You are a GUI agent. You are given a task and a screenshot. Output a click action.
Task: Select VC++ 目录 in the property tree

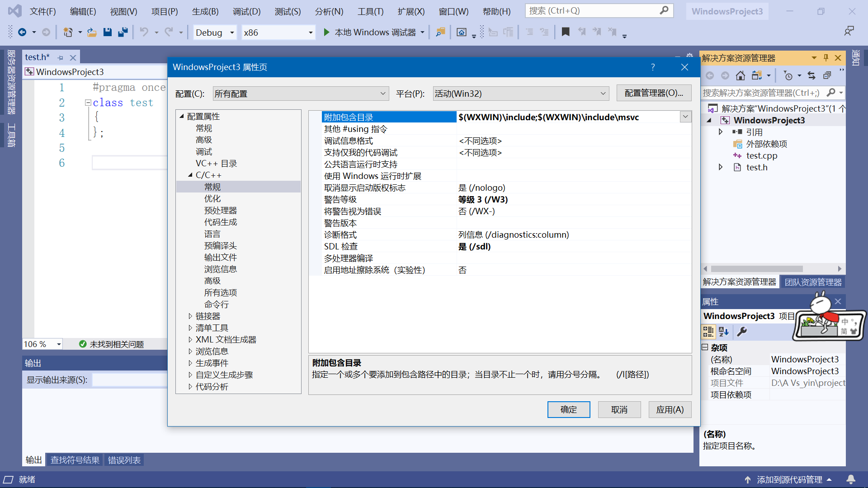point(216,163)
